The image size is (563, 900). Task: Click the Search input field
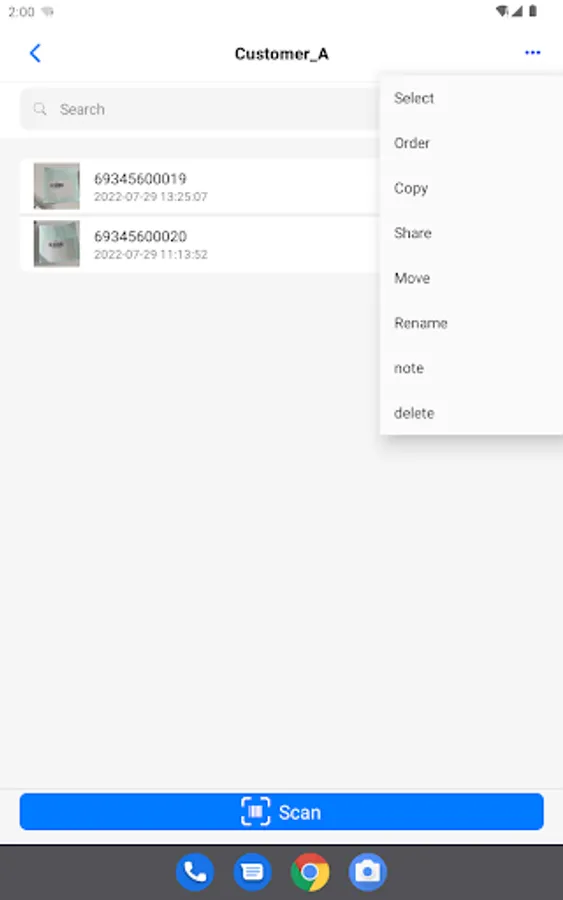coord(200,109)
